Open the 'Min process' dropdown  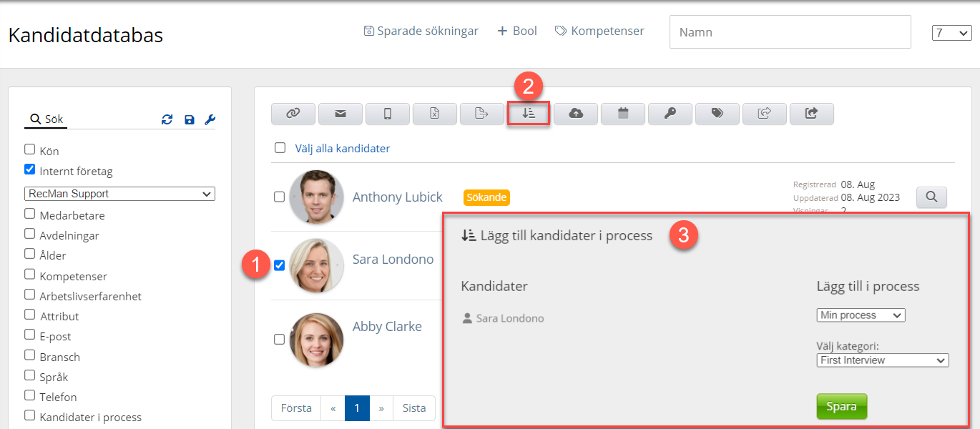click(x=861, y=315)
